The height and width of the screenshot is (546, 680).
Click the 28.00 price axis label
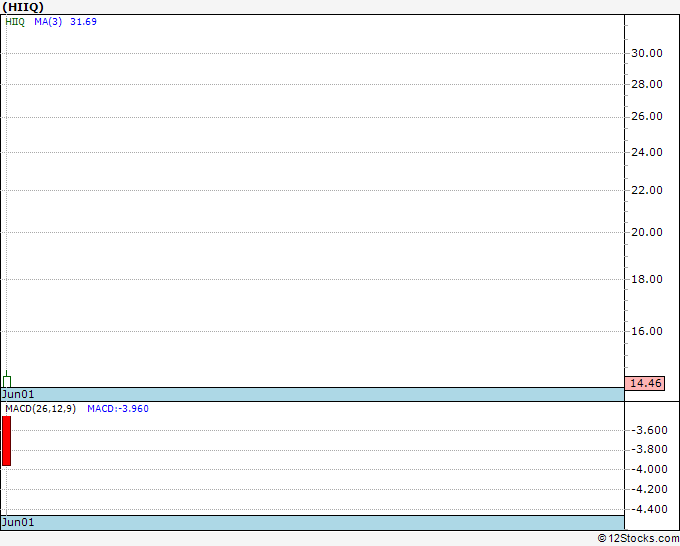coord(647,84)
